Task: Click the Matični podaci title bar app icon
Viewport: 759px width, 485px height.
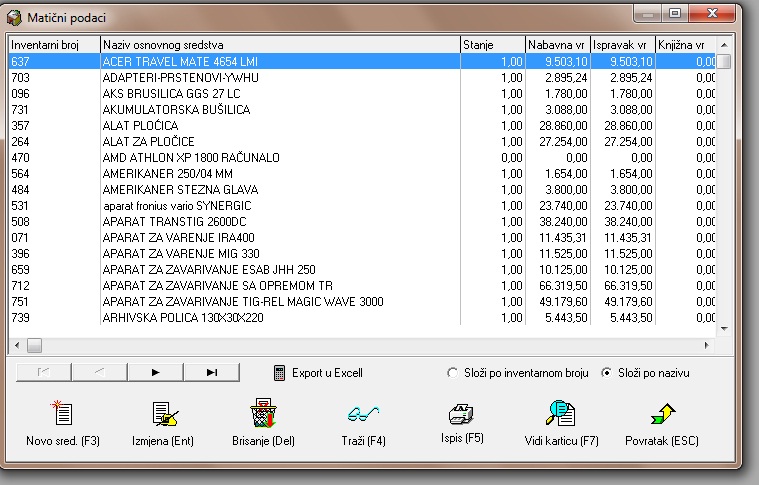Action: (14, 18)
